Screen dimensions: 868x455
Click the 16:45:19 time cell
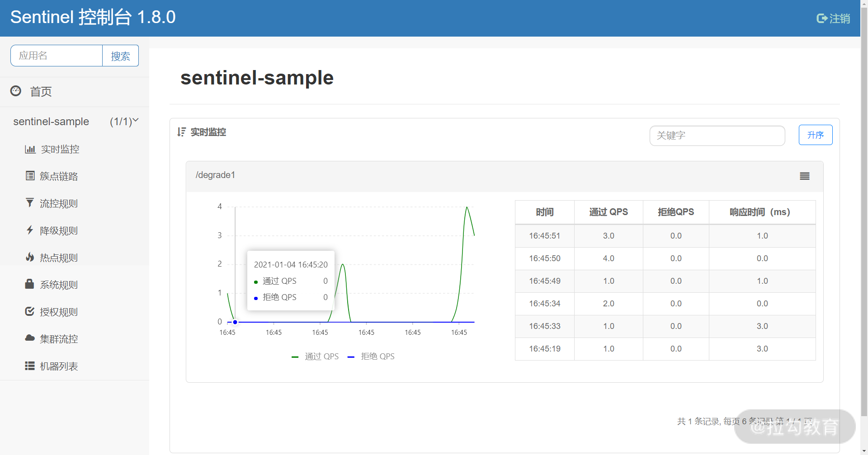(545, 349)
